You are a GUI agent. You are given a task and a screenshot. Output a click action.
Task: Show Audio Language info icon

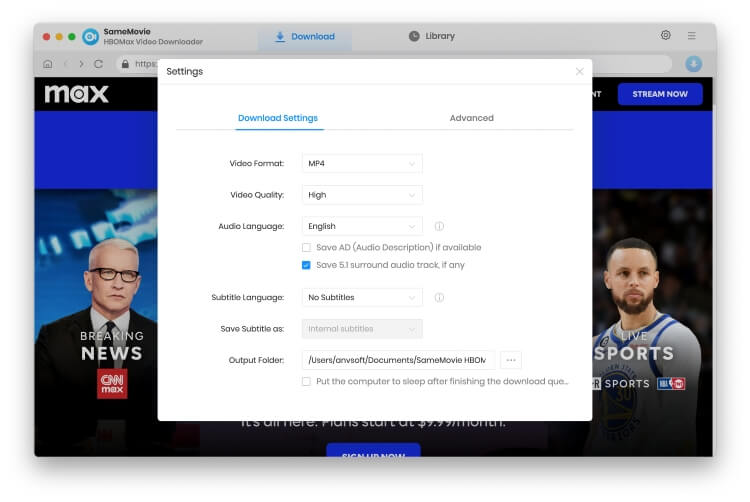click(439, 226)
